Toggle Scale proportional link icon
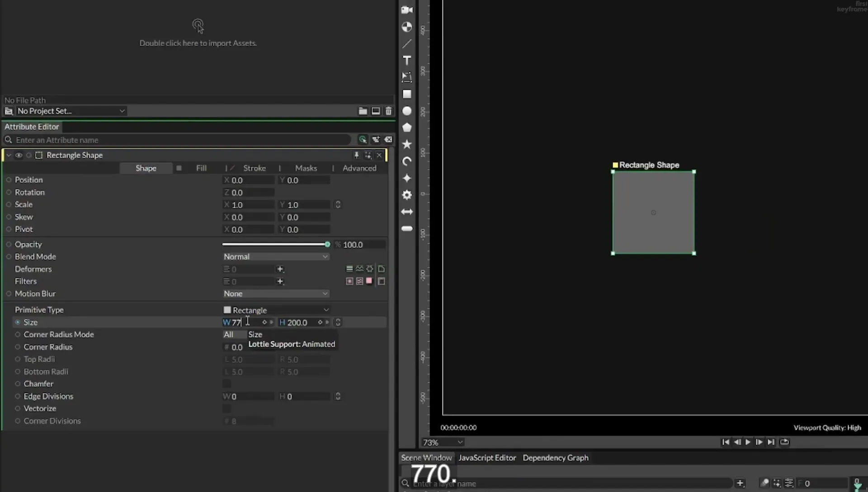Screen dimensions: 868x492 pos(338,205)
